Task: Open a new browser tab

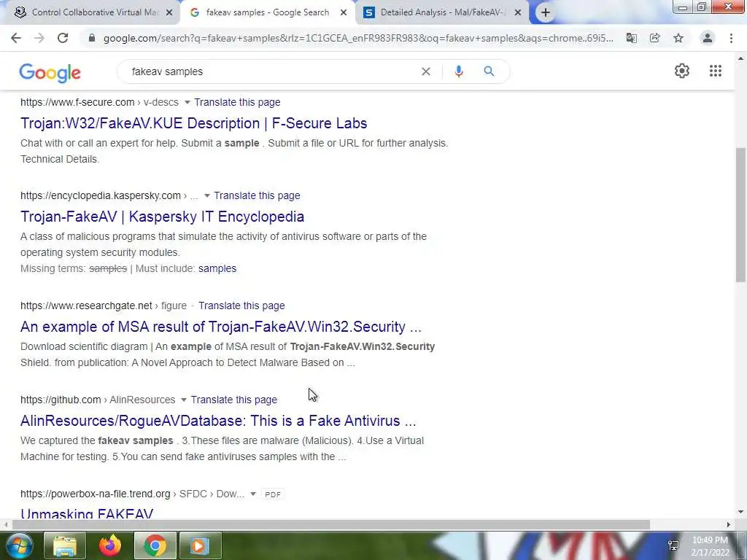Action: [x=546, y=12]
